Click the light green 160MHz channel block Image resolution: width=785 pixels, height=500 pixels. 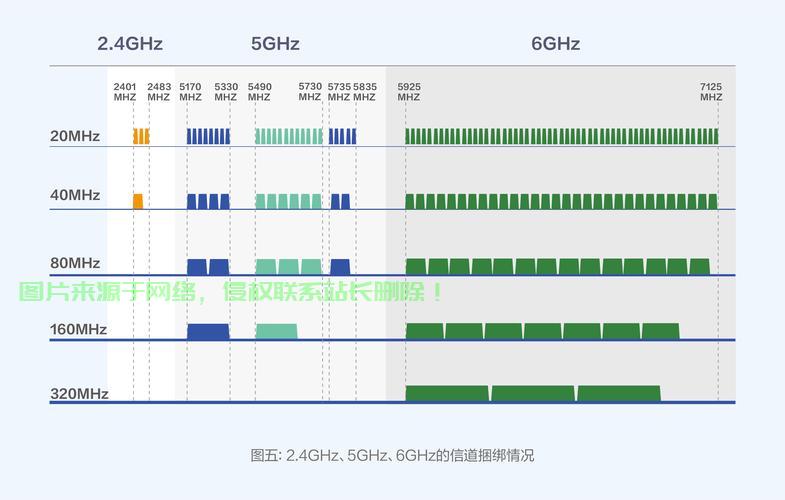click(276, 331)
